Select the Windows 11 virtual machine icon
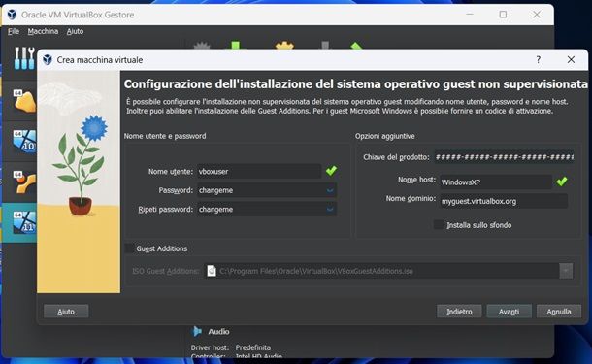Viewport: 592px width, 364px height. tap(25, 222)
